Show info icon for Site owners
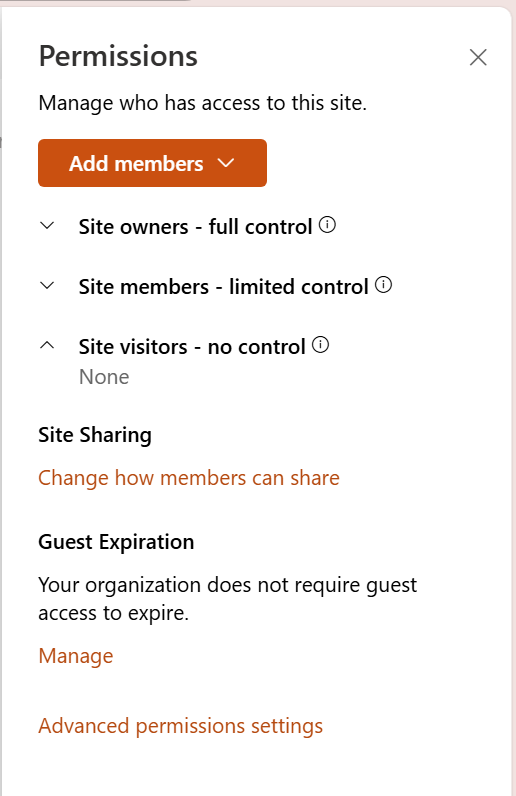Image resolution: width=516 pixels, height=796 pixels. (327, 224)
